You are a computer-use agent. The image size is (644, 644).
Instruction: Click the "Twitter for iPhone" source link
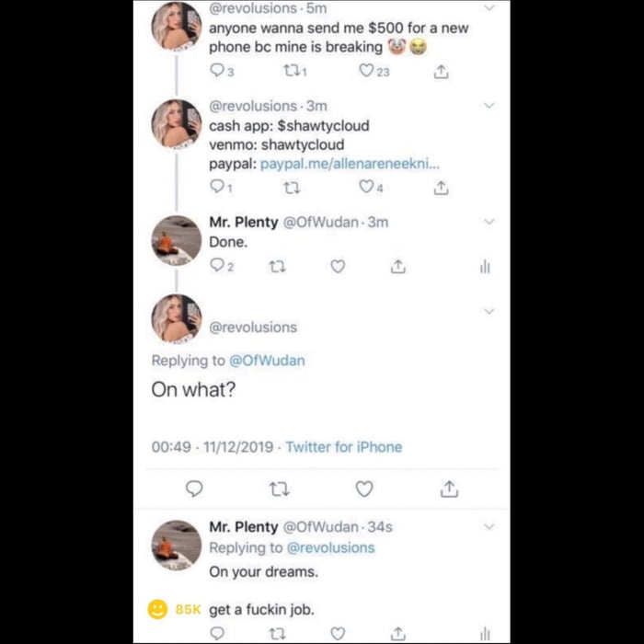(x=343, y=447)
